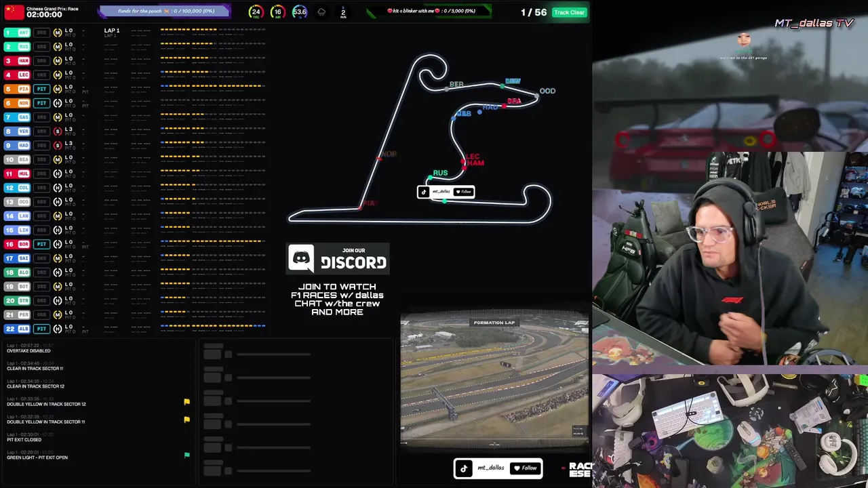Viewport: 868px width, 488px height.
Task: Toggle the PIT indicator for BOR
Action: coord(41,244)
